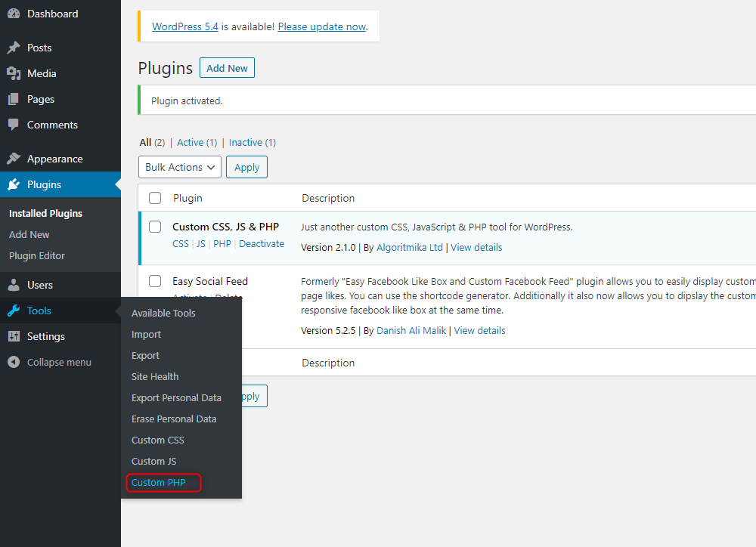The image size is (756, 547).
Task: Click the Plugin column header
Action: (188, 198)
